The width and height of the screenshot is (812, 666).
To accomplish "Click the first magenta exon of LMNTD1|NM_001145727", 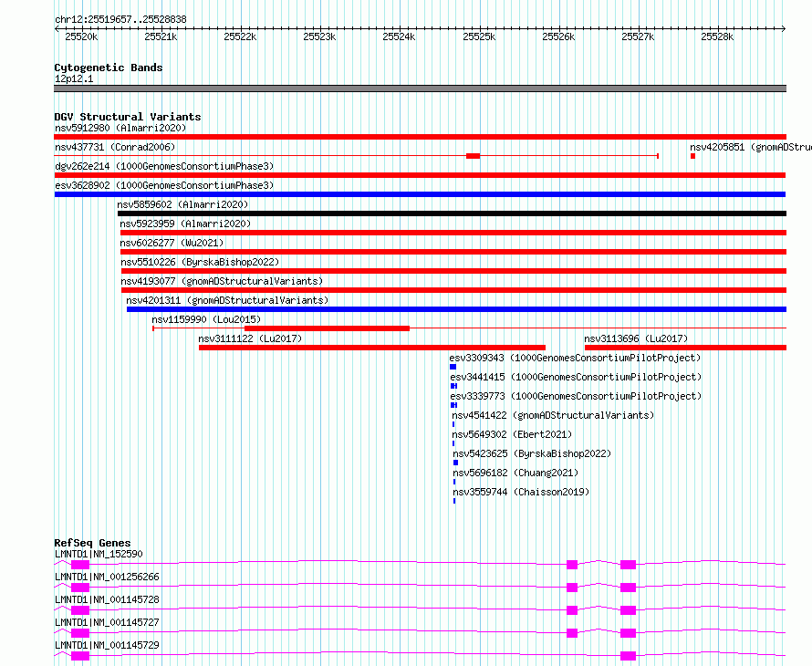I will pyautogui.click(x=80, y=633).
